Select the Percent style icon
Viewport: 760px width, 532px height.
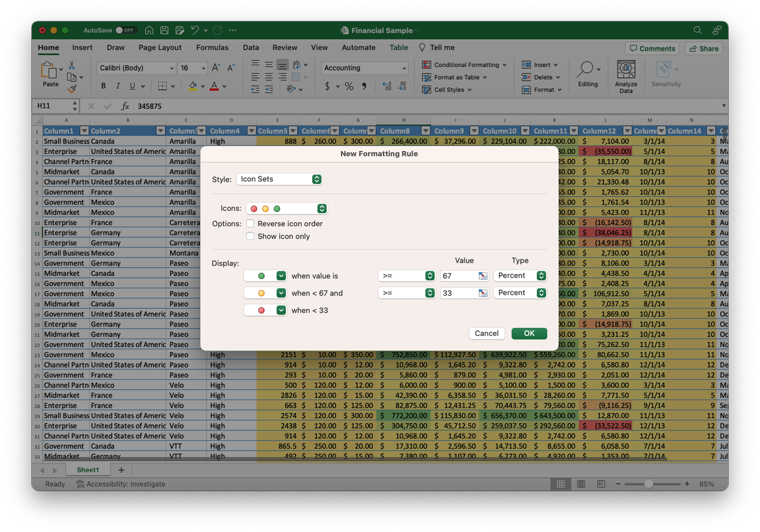(x=350, y=86)
